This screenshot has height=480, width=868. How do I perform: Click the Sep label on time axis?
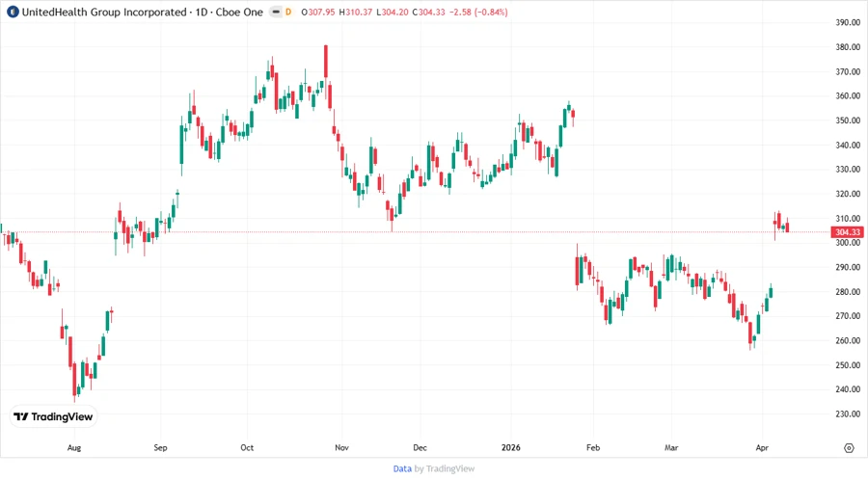pos(160,447)
